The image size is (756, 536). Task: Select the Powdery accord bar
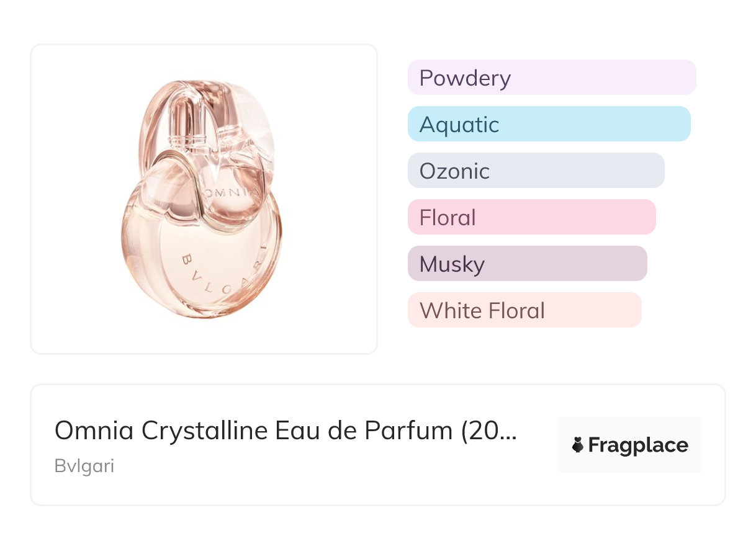click(x=551, y=78)
